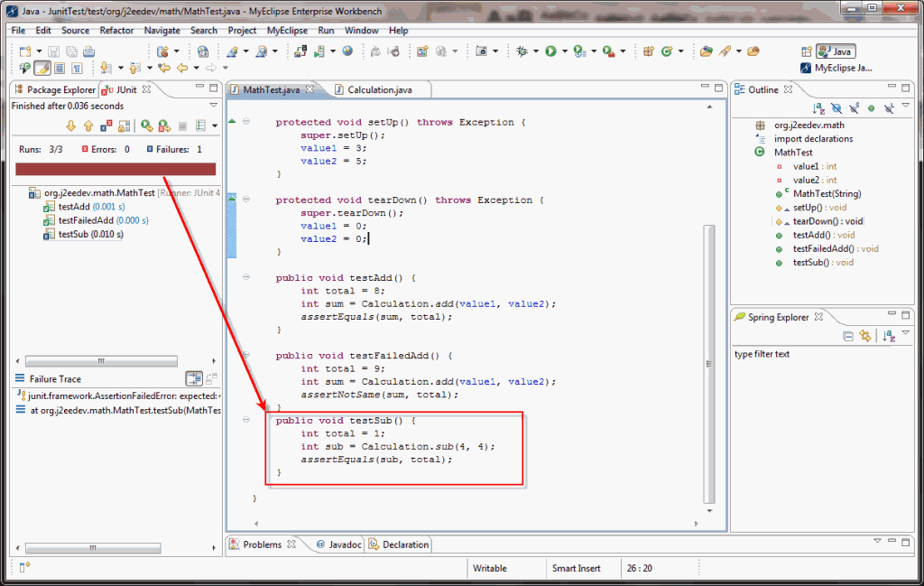This screenshot has height=586, width=924.
Task: Select testFailedAdd in JUnit results
Action: [96, 220]
